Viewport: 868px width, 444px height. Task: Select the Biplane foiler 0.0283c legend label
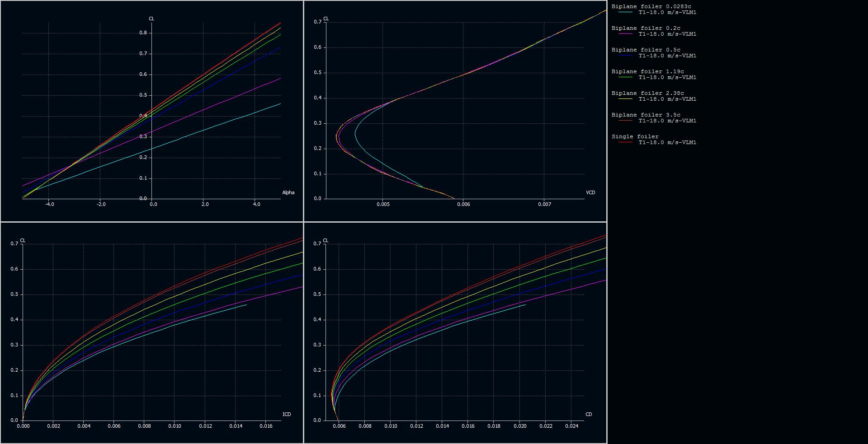click(651, 7)
